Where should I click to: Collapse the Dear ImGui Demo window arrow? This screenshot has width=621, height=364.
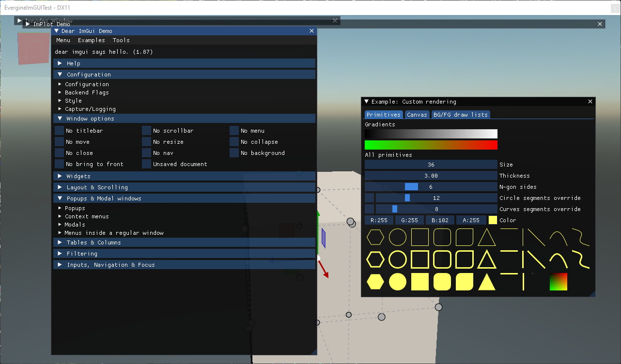tap(57, 31)
